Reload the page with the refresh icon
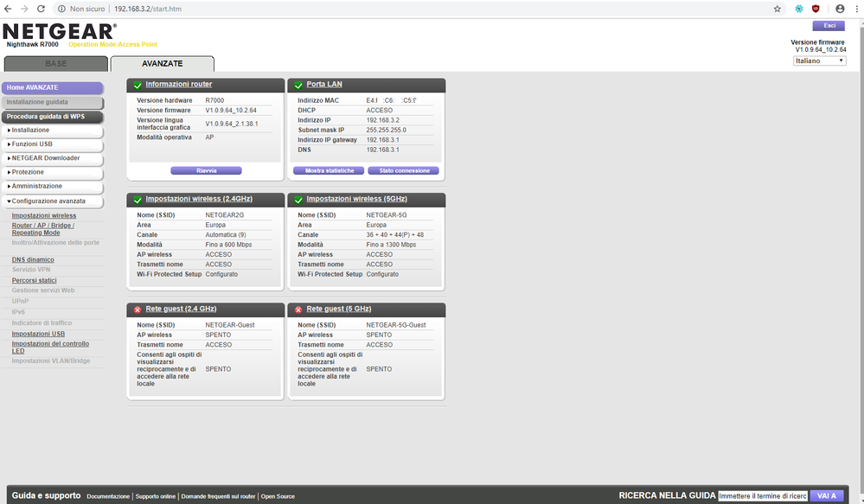The height and width of the screenshot is (504, 864). [41, 9]
